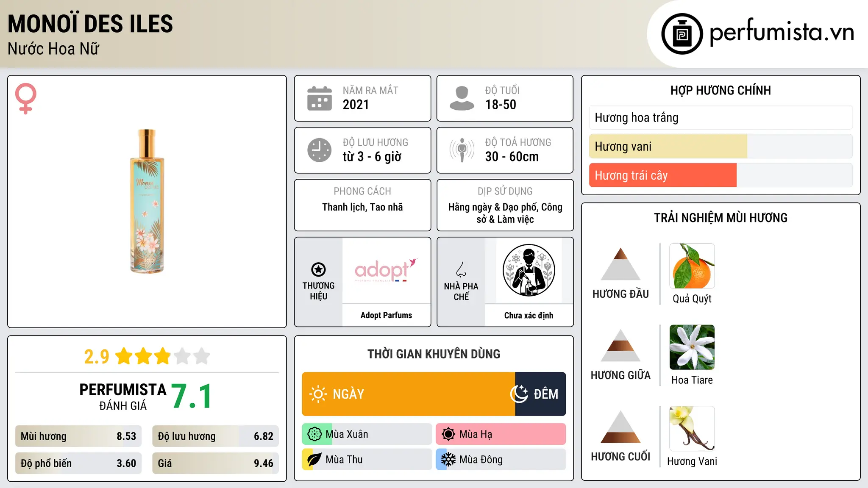Click the Adopt brand logo
The width and height of the screenshot is (868, 488).
coord(386,270)
